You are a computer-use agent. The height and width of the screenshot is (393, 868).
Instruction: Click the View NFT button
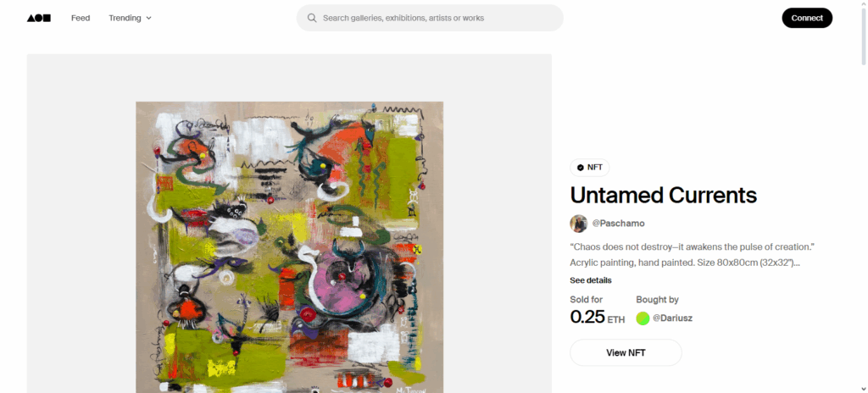626,352
